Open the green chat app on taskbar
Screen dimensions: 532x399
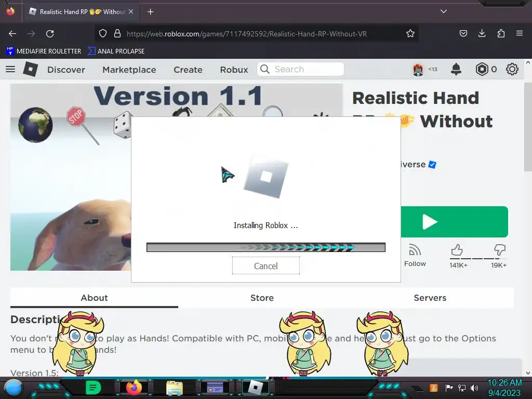point(94,387)
